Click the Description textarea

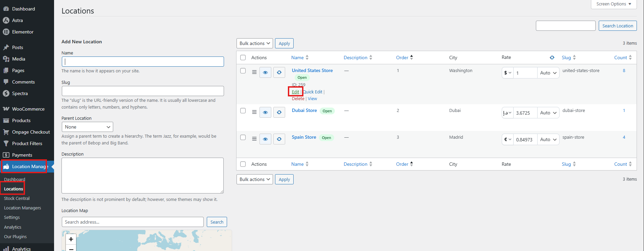143,176
